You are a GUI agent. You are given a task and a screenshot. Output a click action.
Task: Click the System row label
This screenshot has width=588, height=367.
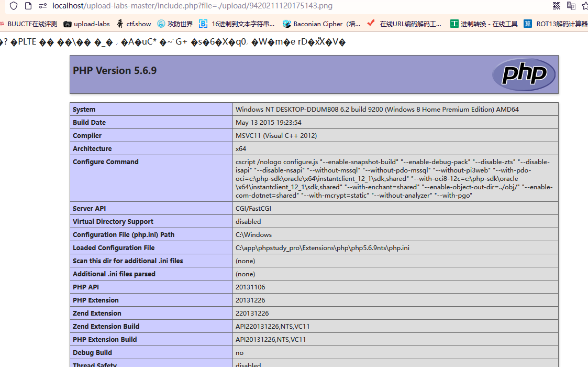click(84, 109)
